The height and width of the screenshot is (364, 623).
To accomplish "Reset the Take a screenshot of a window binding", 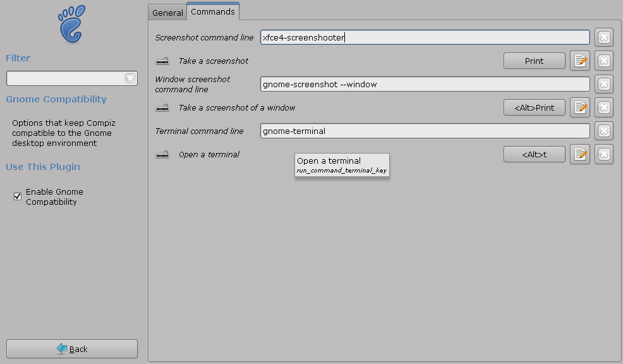I will pos(604,107).
